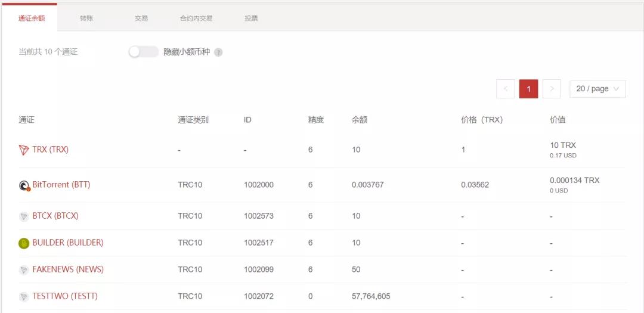Click TRC10 type in the BitTorrent row
The image size is (644, 313).
[190, 185]
